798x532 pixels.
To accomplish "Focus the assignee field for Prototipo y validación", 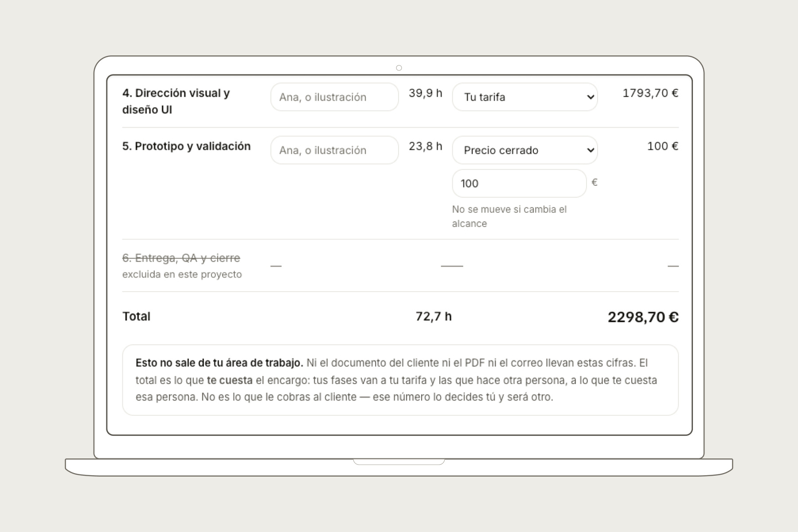I will coord(335,150).
